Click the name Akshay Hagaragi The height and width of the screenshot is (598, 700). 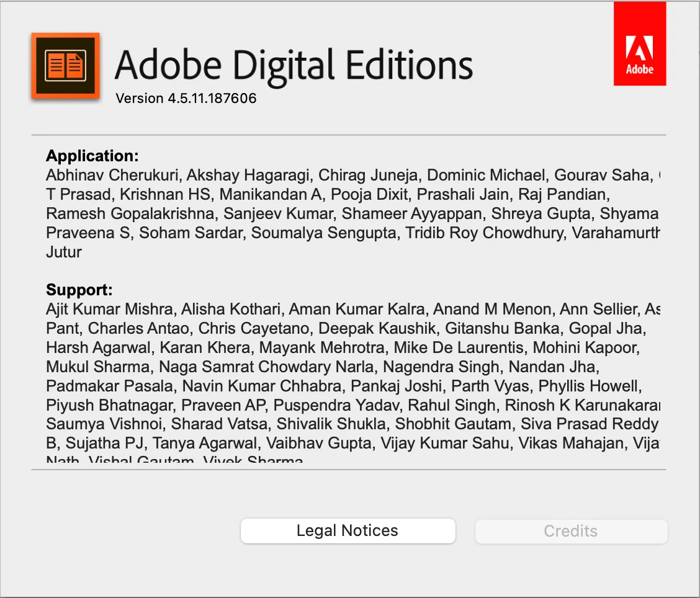pyautogui.click(x=248, y=175)
